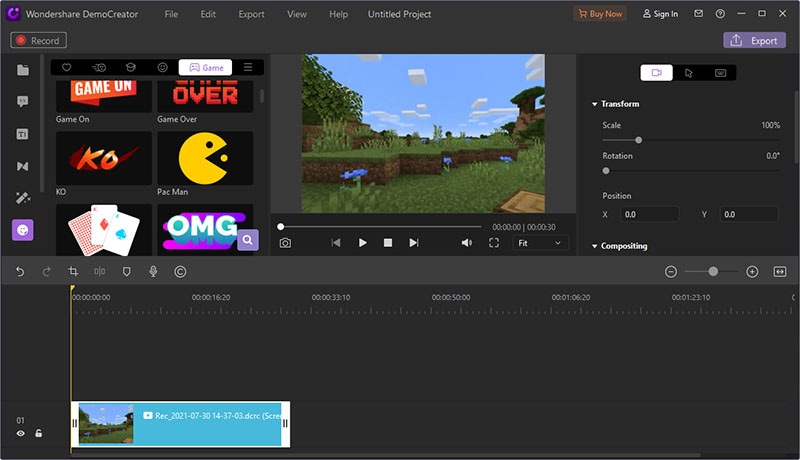Toggle fullscreen preview mode
Screen dimensions: 800x460
tap(494, 243)
